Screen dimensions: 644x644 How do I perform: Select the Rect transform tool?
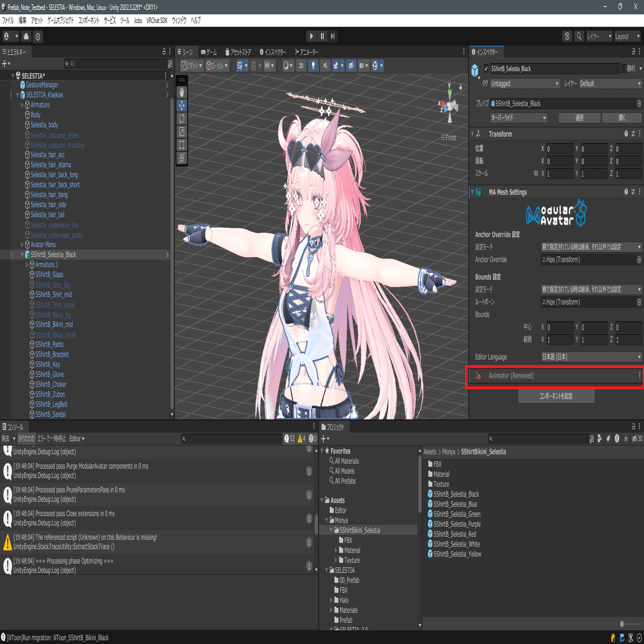tap(182, 145)
